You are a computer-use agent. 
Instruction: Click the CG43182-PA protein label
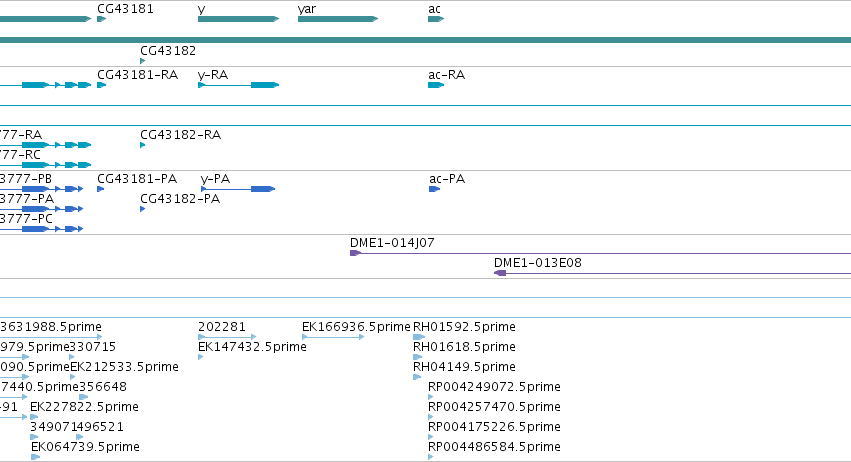[180, 199]
